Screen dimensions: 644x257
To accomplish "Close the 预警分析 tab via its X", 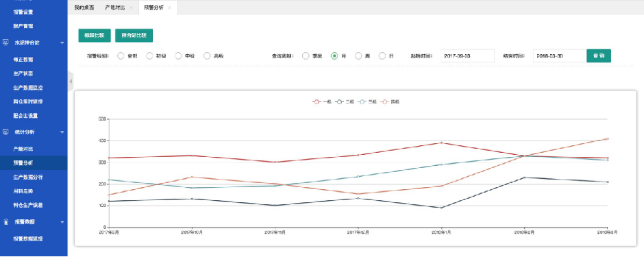I will (x=169, y=8).
